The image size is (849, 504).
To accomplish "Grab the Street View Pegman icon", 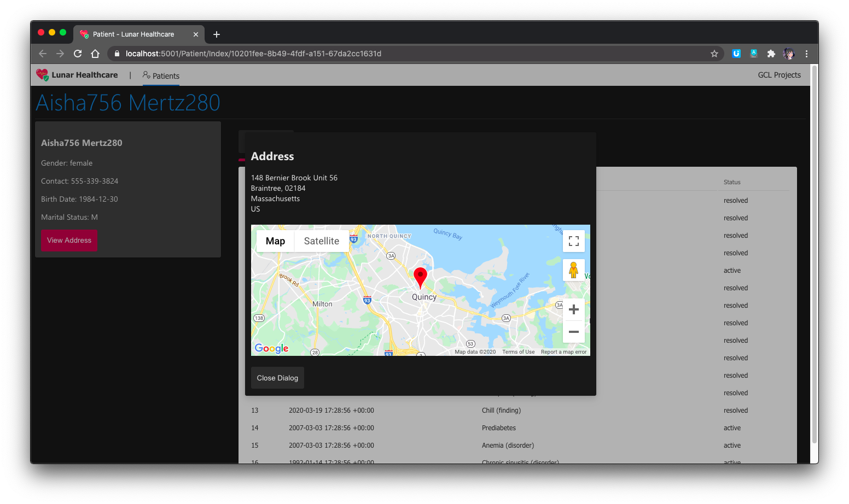I will [573, 269].
